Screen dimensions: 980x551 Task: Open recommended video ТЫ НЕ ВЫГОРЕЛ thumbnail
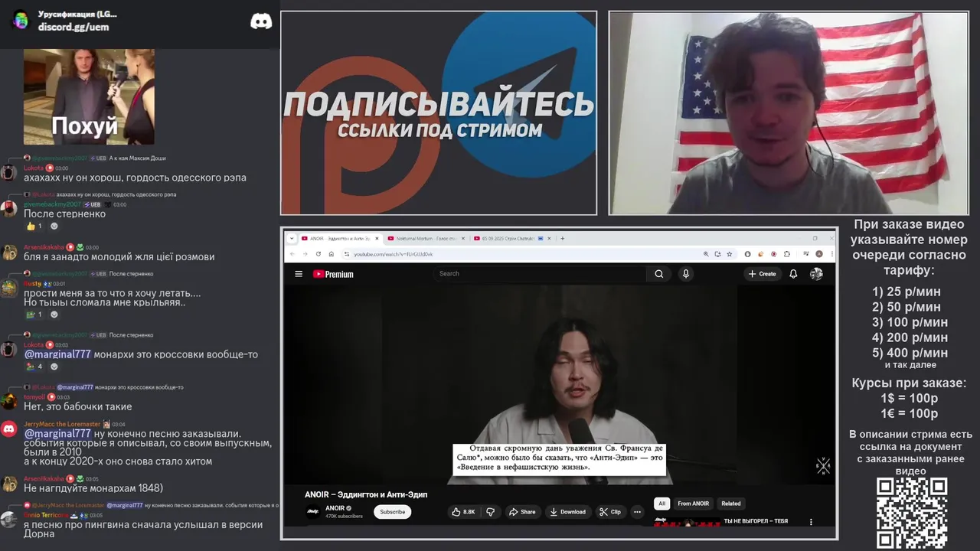(x=686, y=523)
